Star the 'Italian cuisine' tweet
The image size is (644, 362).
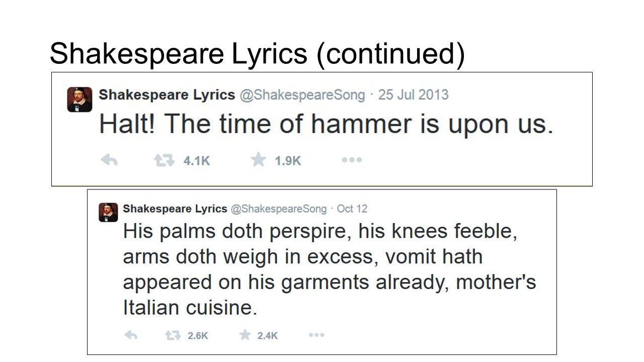tap(245, 335)
